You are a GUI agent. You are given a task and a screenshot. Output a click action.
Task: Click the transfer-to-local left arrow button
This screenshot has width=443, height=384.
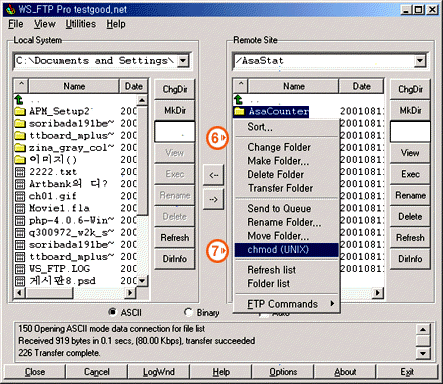pyautogui.click(x=213, y=175)
